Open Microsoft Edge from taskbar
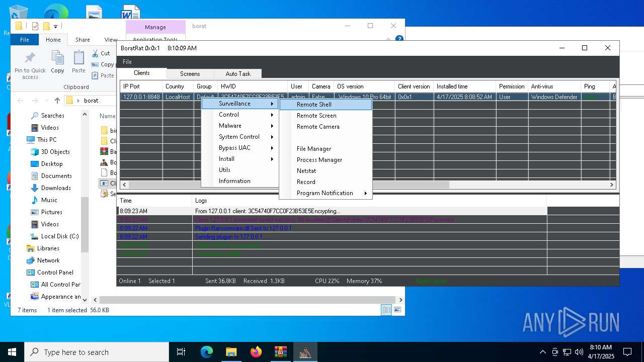 coord(207,352)
